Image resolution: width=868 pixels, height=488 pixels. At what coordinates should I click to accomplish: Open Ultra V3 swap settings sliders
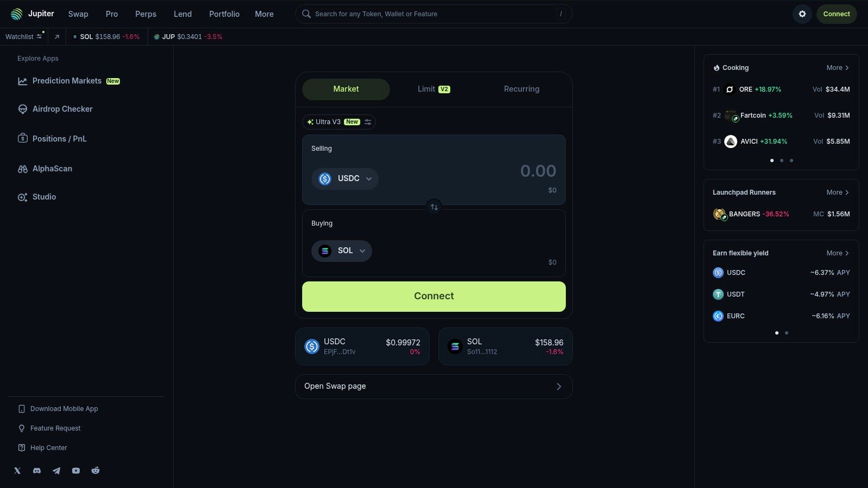[x=368, y=122]
